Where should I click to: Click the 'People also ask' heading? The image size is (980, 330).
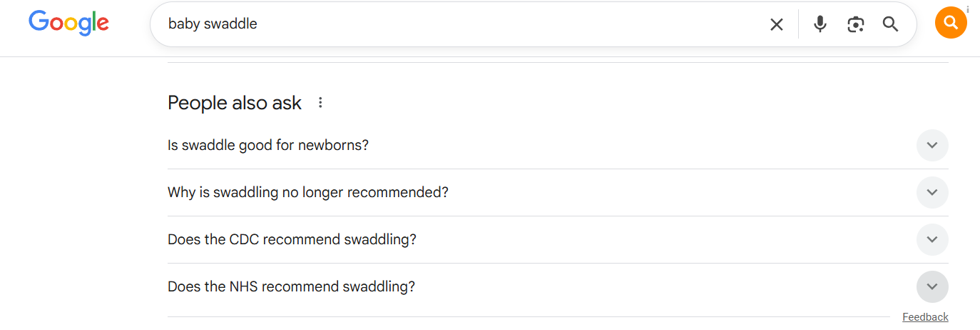pyautogui.click(x=235, y=103)
